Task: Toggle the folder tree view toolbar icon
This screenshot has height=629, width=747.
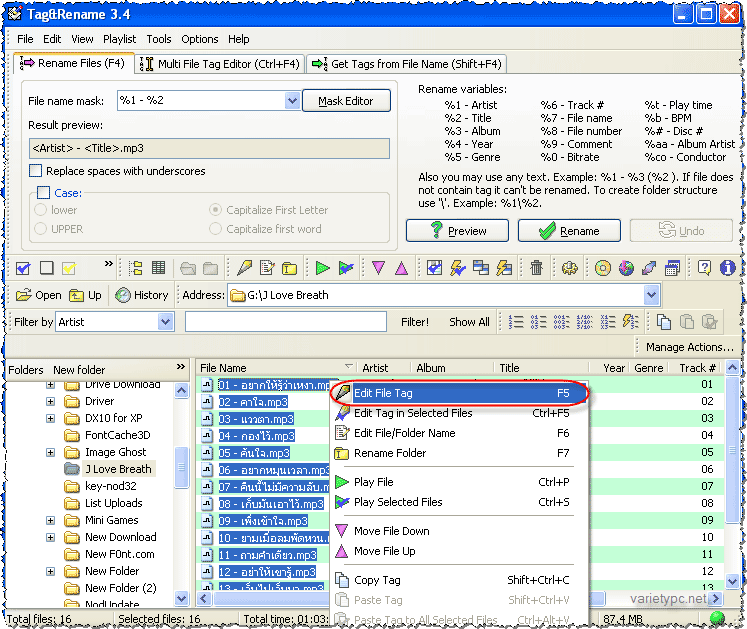Action: [x=136, y=268]
